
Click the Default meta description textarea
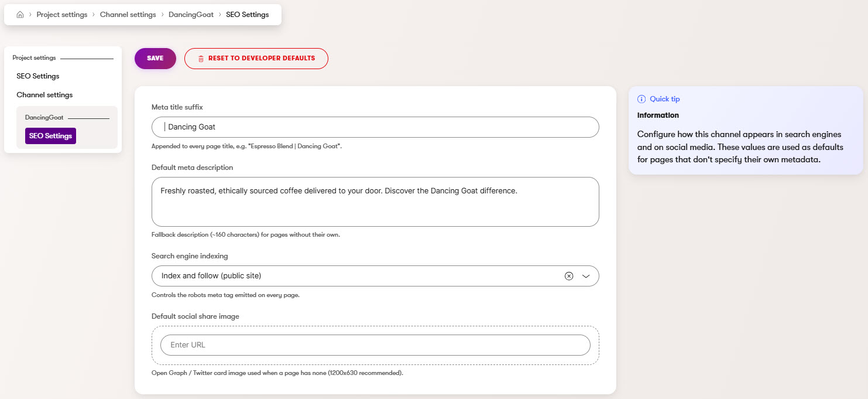pyautogui.click(x=375, y=202)
